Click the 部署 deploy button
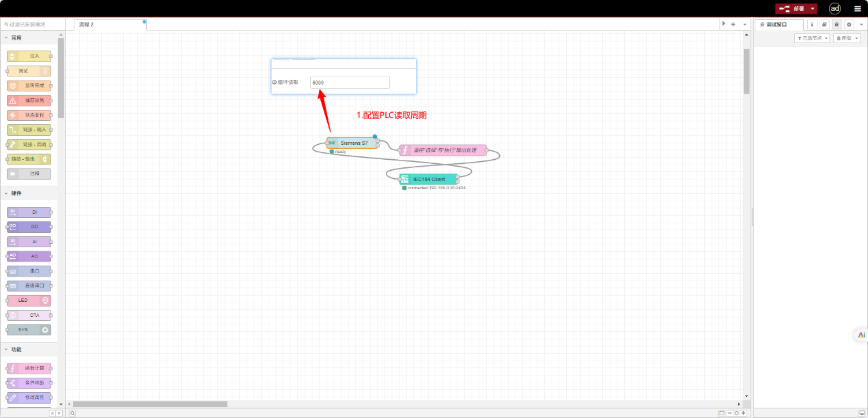 point(792,9)
